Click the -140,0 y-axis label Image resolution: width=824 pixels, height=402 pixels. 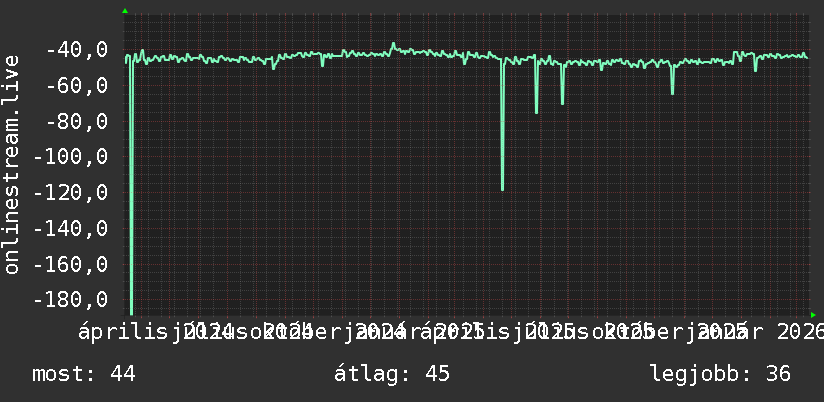coord(71,228)
